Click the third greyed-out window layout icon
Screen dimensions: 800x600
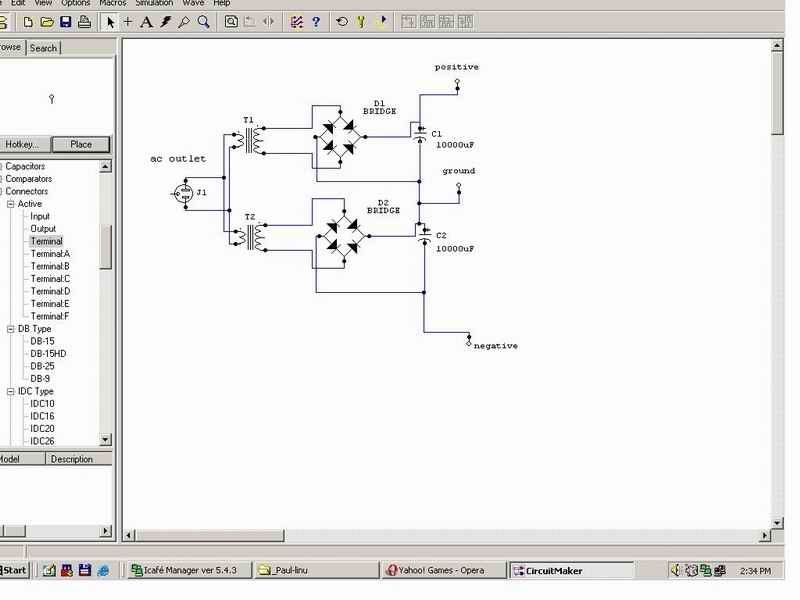pyautogui.click(x=446, y=22)
